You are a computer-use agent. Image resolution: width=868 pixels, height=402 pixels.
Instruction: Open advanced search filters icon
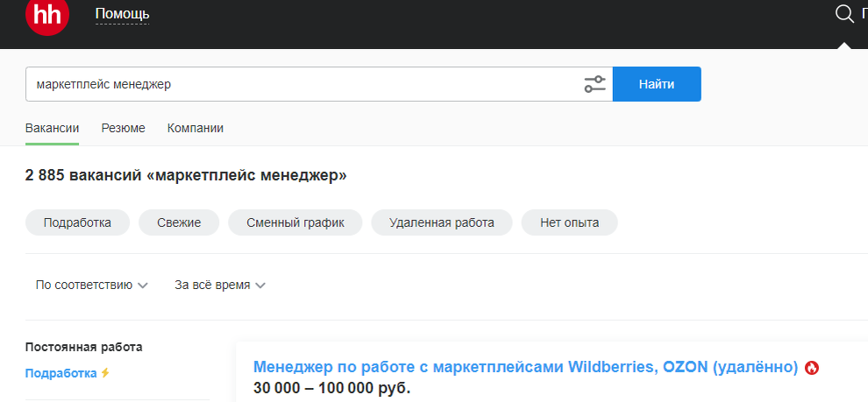(595, 84)
